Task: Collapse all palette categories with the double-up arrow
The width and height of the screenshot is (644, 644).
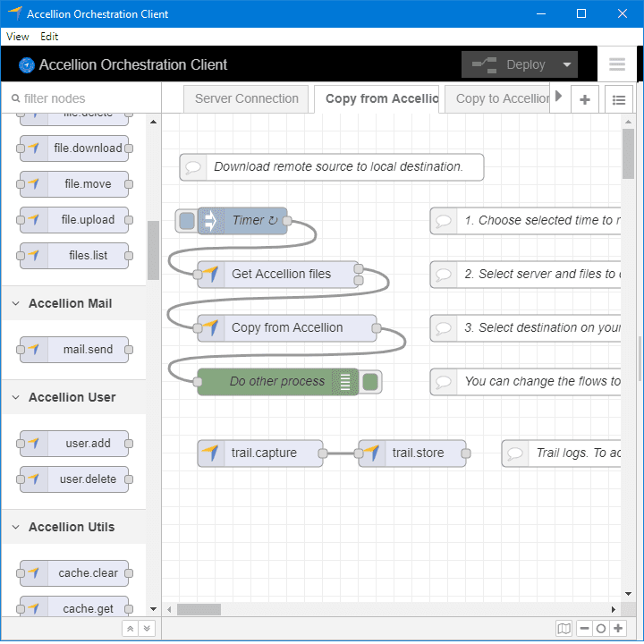Action: pyautogui.click(x=131, y=629)
